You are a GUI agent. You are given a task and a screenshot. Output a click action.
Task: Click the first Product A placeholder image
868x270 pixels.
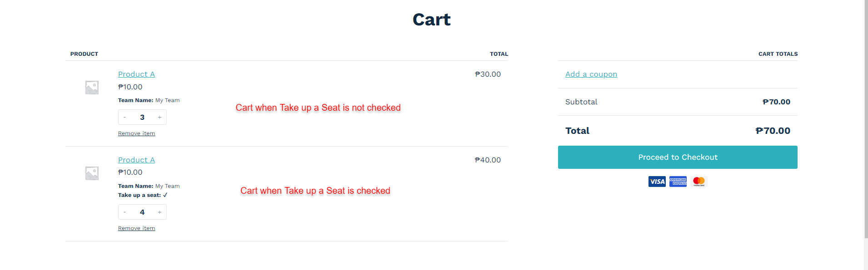(x=92, y=87)
